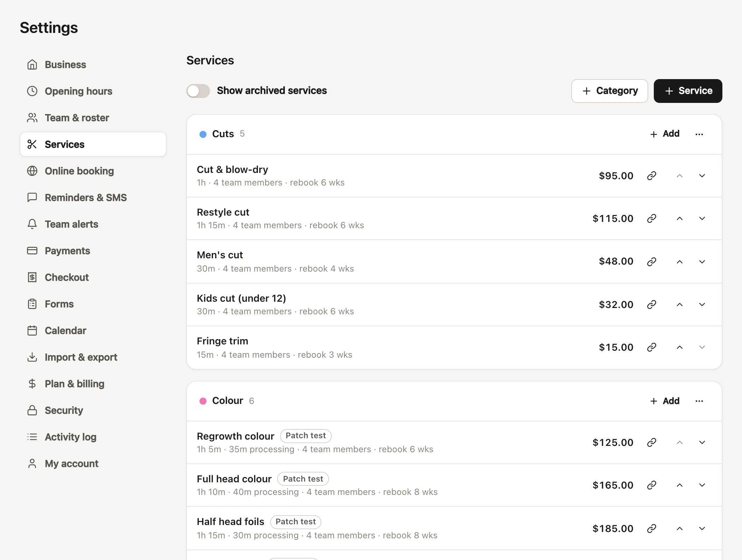The image size is (742, 560).
Task: Click the + Category button
Action: click(x=609, y=91)
